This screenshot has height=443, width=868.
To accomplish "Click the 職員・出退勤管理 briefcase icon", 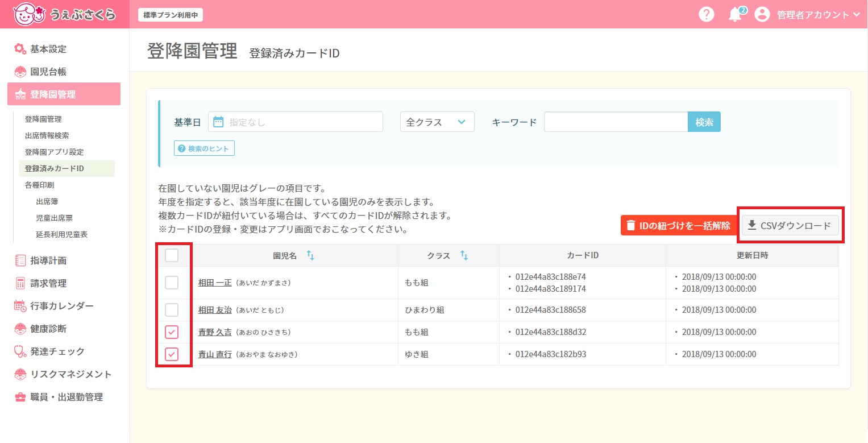I will click(20, 397).
